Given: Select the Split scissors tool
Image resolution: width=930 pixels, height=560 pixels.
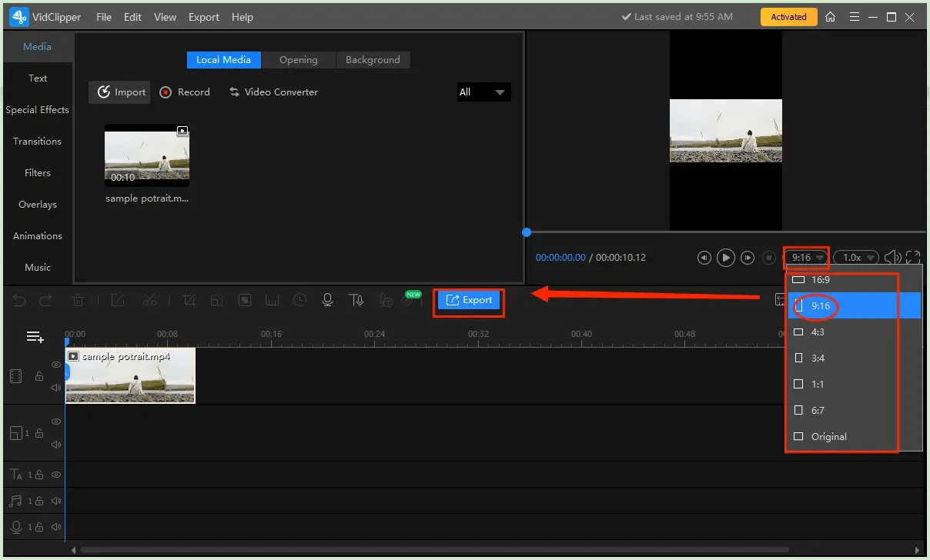Looking at the screenshot, I should (x=150, y=300).
